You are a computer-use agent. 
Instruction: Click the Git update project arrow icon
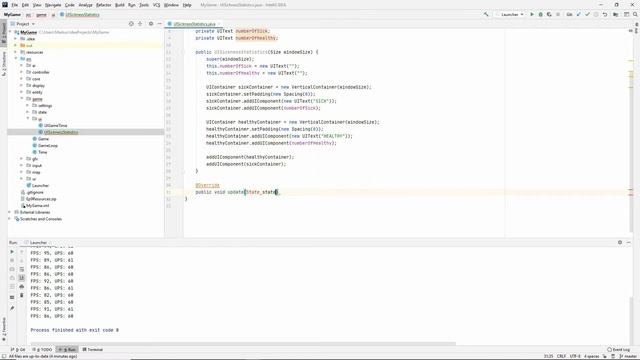[578, 14]
